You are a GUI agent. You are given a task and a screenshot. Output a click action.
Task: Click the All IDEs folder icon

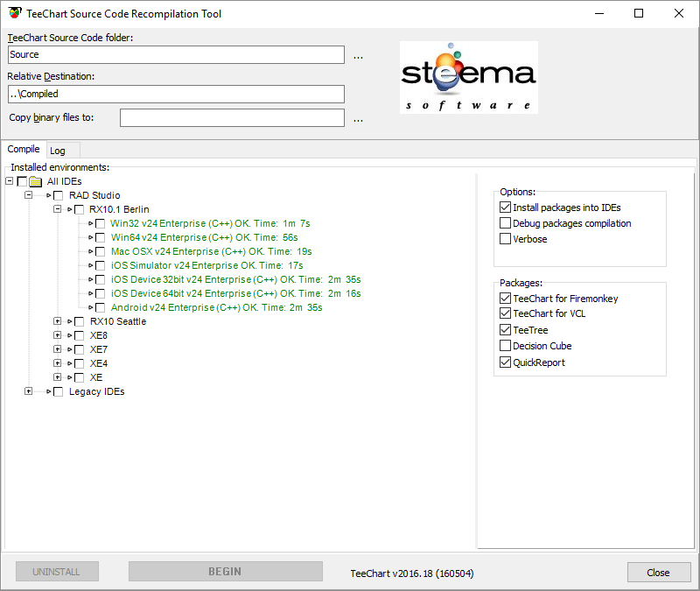pyautogui.click(x=36, y=181)
